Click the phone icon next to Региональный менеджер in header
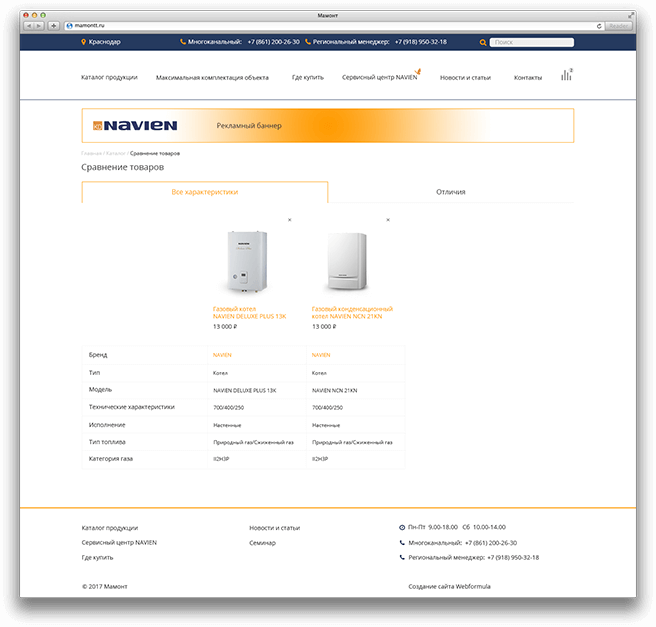 tap(308, 42)
